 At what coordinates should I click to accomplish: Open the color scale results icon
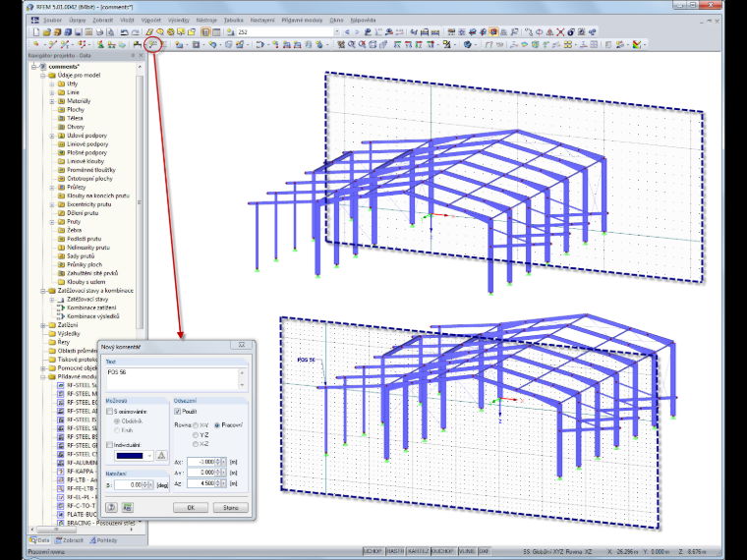pyautogui.click(x=637, y=44)
